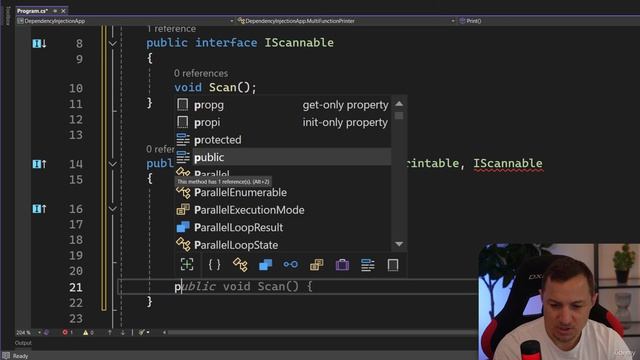This screenshot has height=360, width=640.
Task: Click the struct icon beside ParallelLoopResult
Action: point(183,227)
